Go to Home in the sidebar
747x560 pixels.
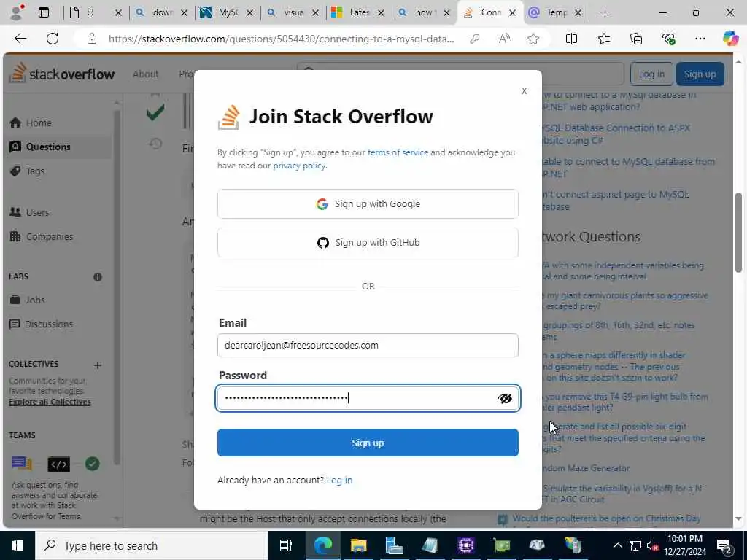pos(39,122)
